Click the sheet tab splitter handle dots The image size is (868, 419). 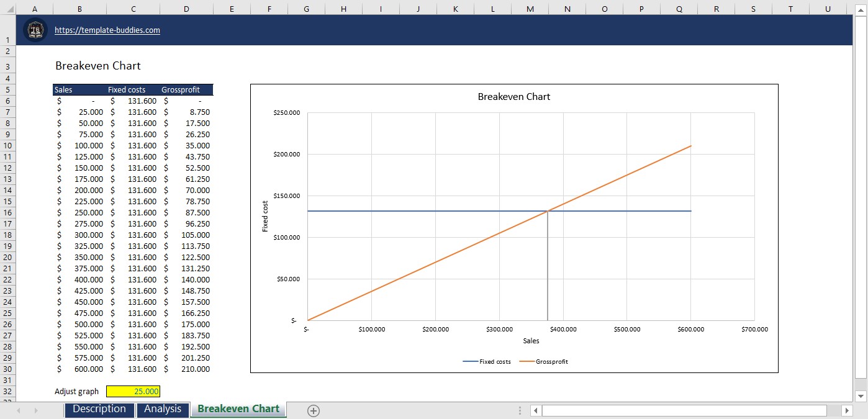point(520,410)
